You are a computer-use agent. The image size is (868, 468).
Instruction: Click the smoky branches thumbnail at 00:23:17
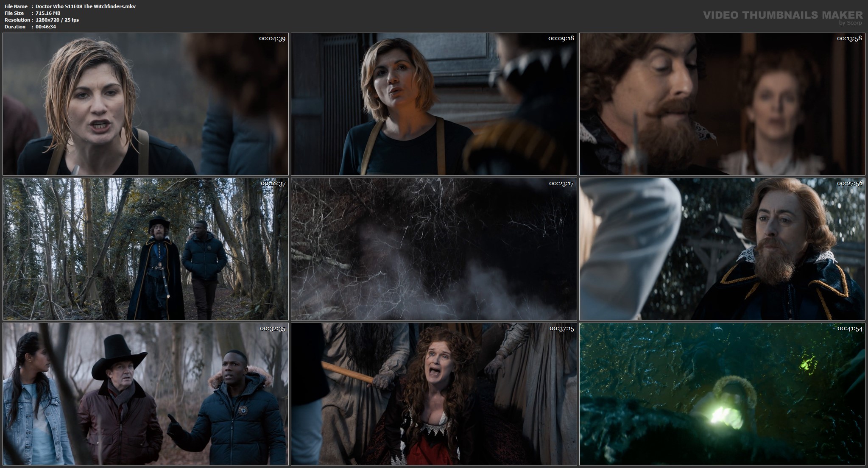[434, 249]
